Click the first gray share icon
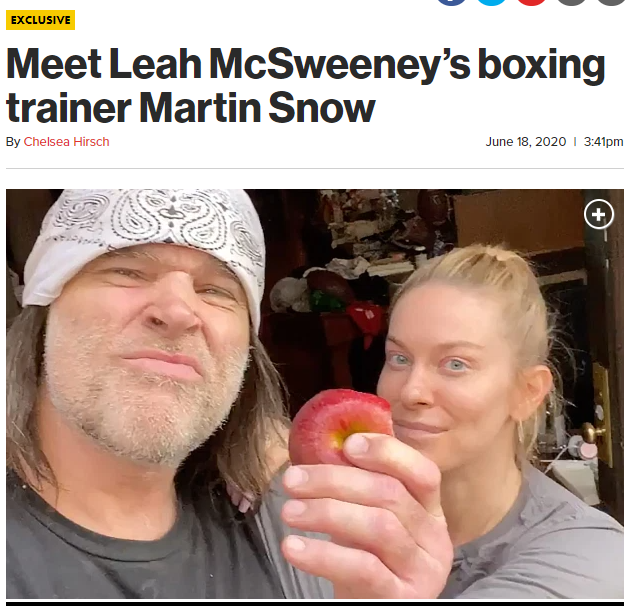 coord(571,2)
